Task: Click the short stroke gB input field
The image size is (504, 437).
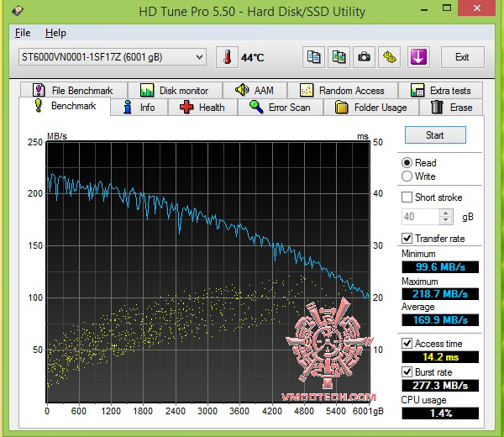Action: (x=421, y=217)
